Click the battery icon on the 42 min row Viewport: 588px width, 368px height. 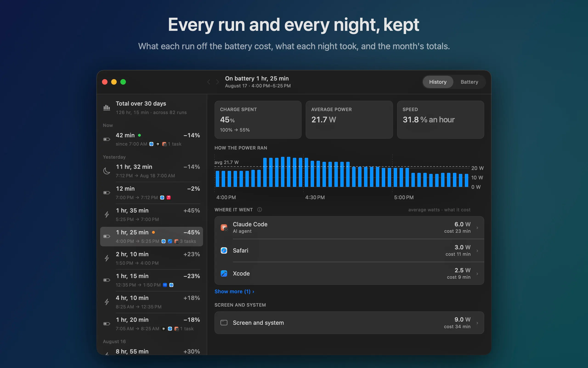(x=107, y=139)
